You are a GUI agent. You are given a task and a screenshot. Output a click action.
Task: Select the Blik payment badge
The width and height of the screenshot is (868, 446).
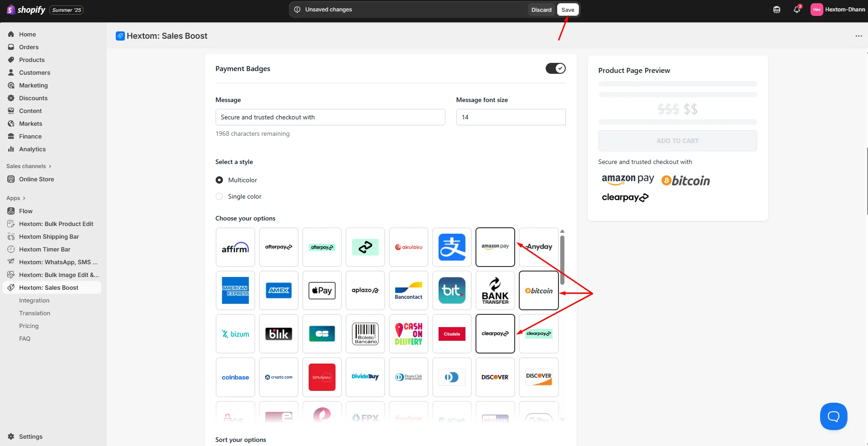[x=279, y=333]
